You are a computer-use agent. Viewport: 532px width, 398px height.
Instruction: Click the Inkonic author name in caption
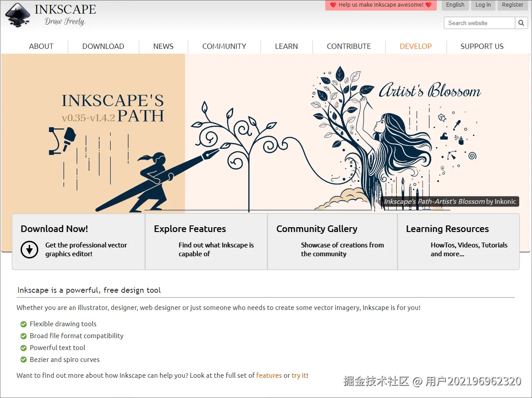tap(505, 202)
